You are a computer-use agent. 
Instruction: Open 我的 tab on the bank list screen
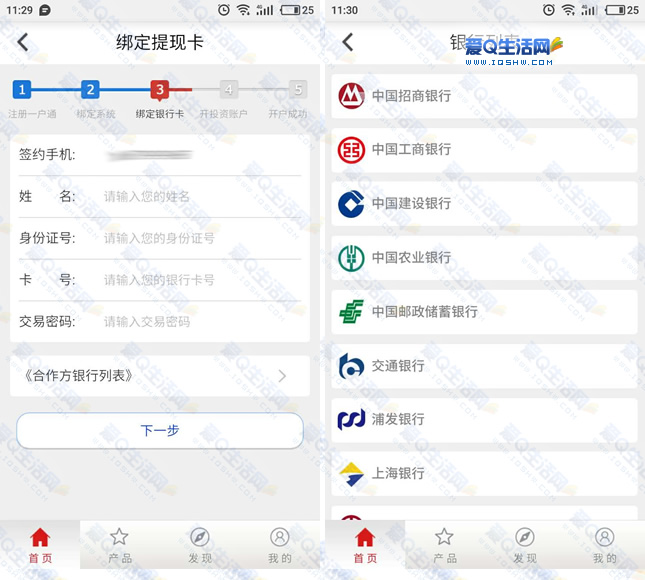click(605, 545)
